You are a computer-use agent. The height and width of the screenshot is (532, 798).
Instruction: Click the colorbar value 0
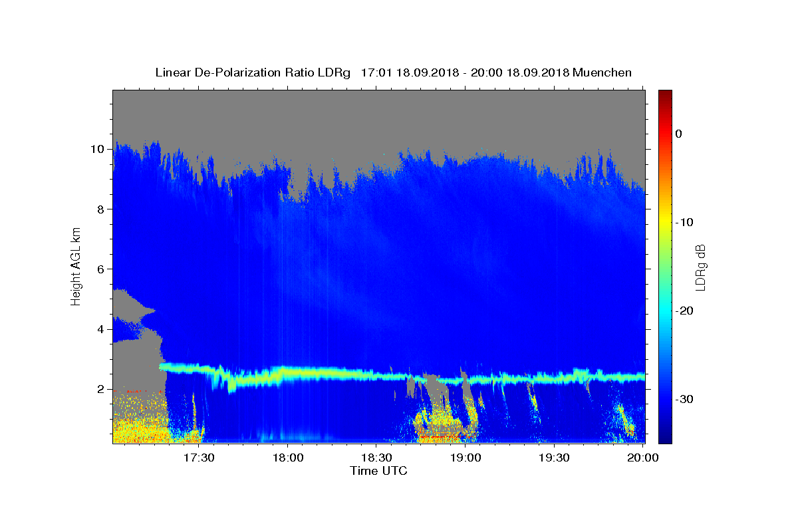(x=679, y=134)
